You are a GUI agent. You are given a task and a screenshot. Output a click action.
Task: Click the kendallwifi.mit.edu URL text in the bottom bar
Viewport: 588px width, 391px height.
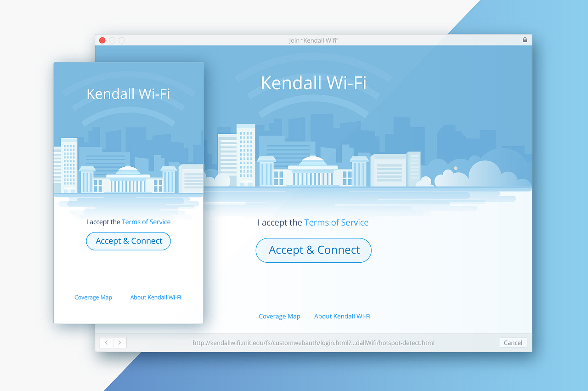[313, 343]
